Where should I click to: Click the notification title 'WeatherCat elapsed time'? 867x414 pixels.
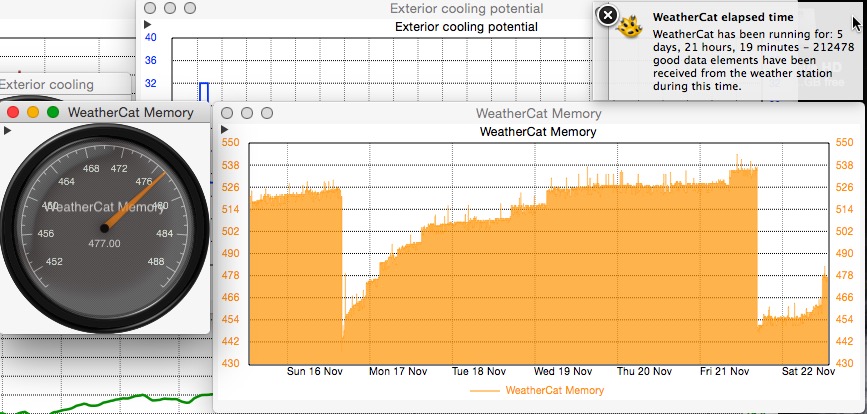coord(723,17)
